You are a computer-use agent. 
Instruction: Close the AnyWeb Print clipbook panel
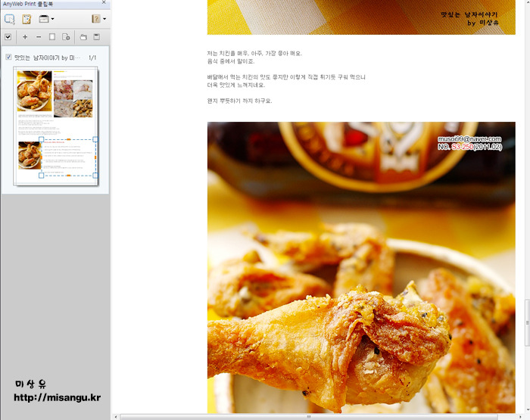tap(104, 2)
